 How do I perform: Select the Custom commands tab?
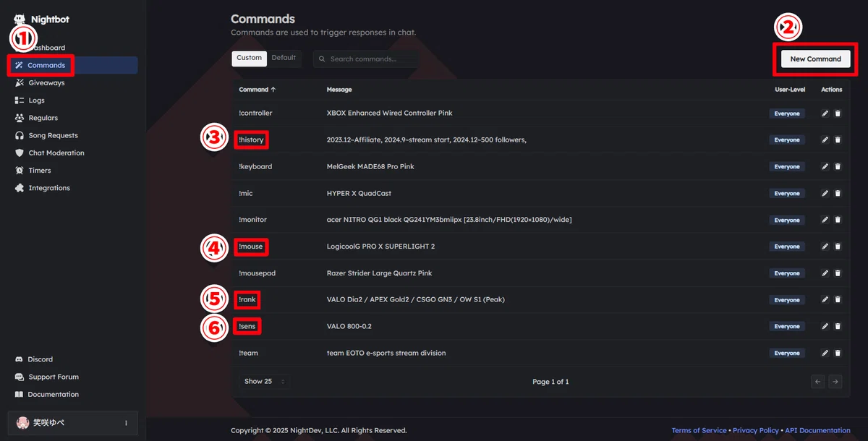pos(250,59)
